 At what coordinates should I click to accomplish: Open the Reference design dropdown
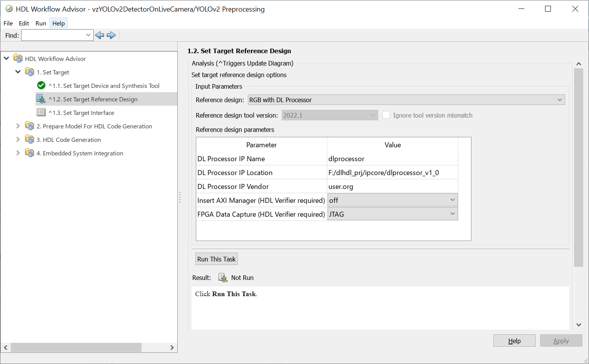pos(406,100)
